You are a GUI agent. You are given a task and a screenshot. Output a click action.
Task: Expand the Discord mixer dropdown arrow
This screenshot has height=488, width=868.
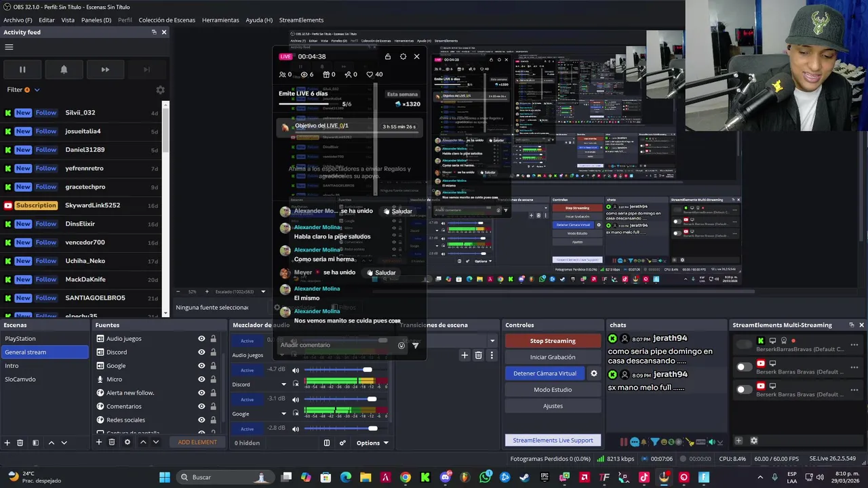pyautogui.click(x=283, y=384)
